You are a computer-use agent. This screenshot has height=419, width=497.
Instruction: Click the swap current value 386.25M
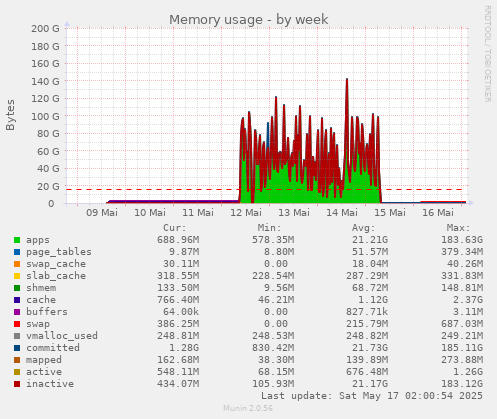[x=178, y=324]
